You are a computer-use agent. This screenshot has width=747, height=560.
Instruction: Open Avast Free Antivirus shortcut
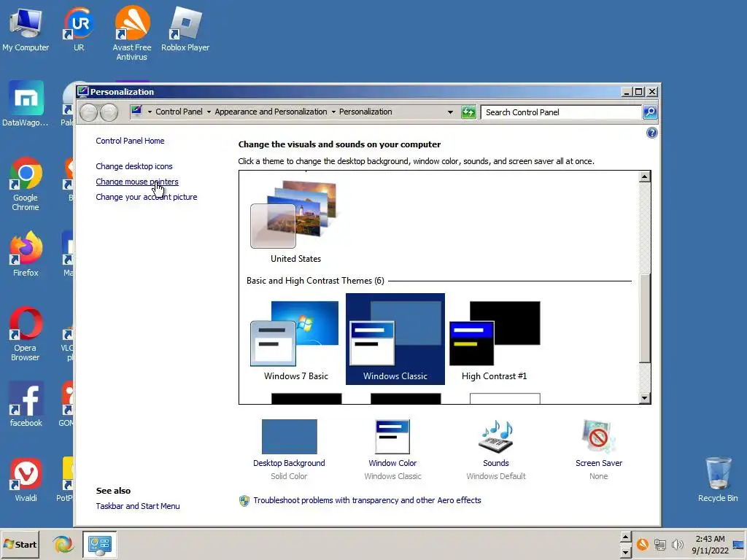(132, 34)
